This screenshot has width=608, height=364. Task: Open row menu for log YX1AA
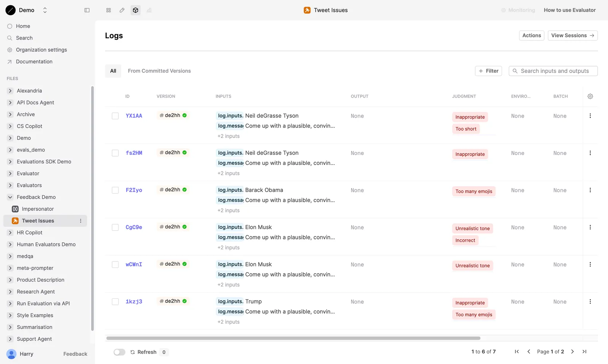click(x=590, y=116)
